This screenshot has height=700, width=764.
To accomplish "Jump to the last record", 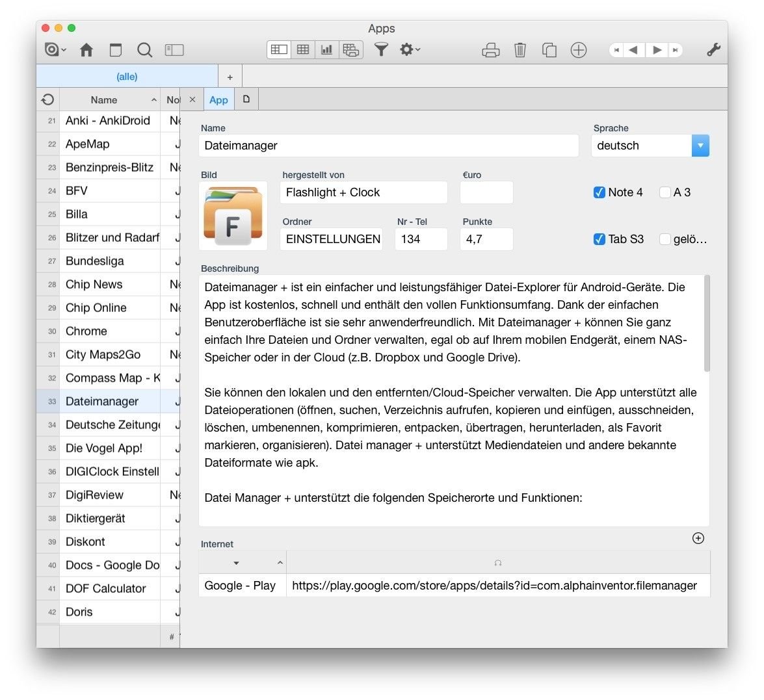I will [x=676, y=49].
